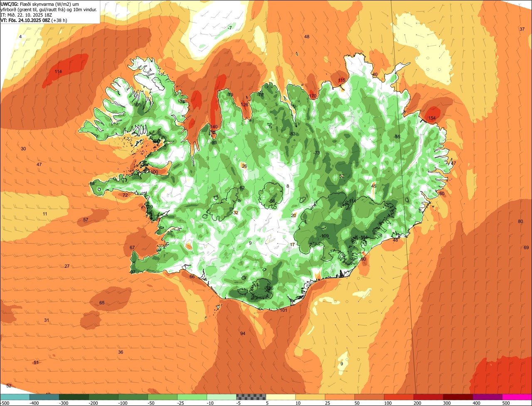Click the -109 value on the Vatnajökull glacier
This screenshot has height=406, width=532.
325,236
